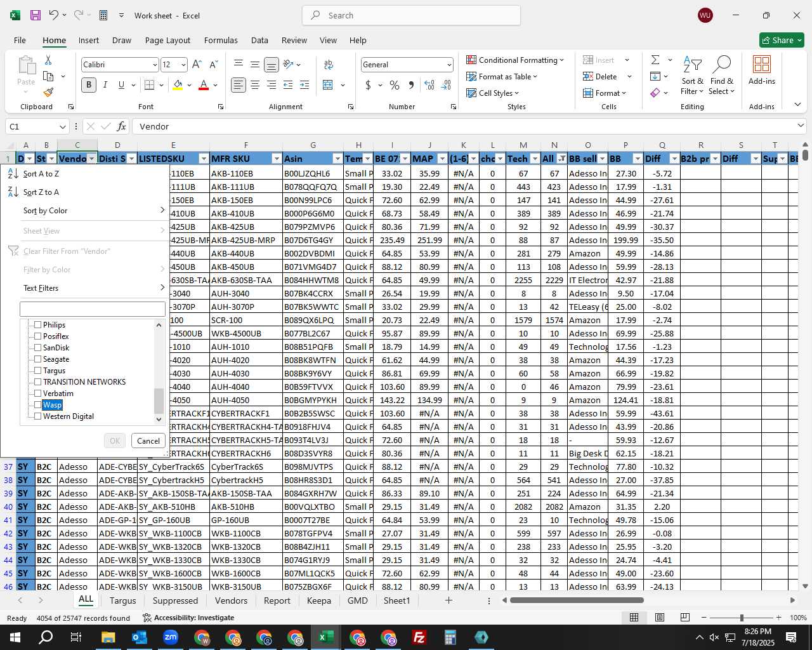812x650 pixels.
Task: Click the Windows Start button
Action: 15,637
